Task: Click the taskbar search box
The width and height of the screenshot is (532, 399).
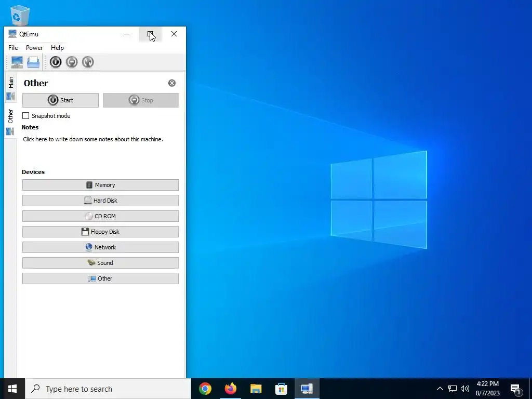Action: click(x=108, y=389)
